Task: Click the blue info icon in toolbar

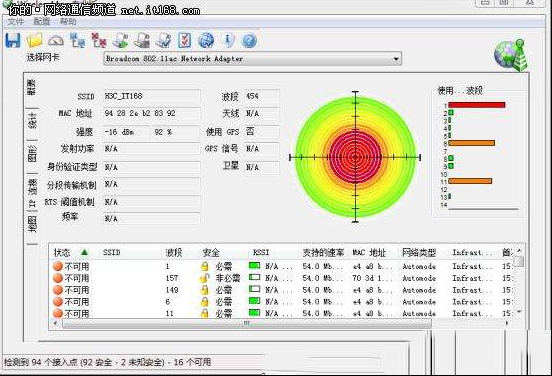Action: coord(228,40)
